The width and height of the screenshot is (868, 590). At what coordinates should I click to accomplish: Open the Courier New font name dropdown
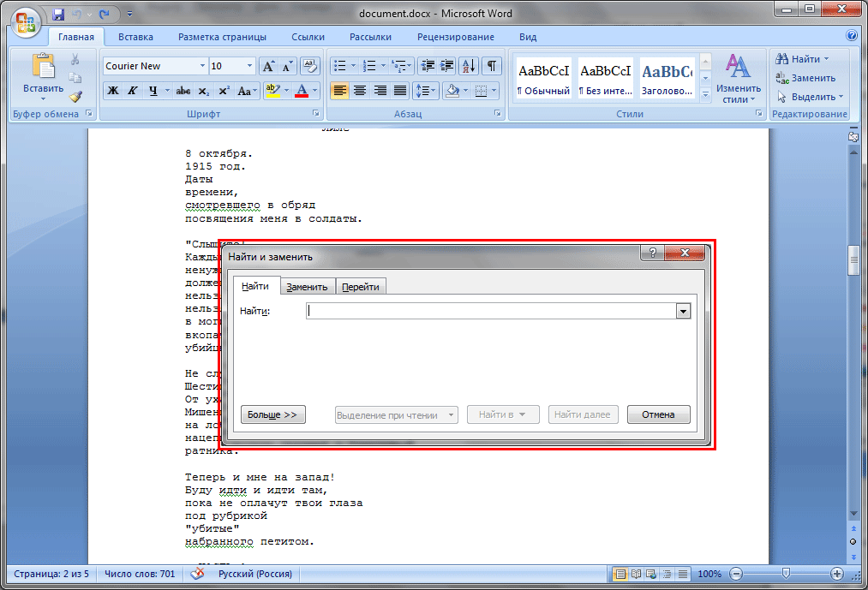coord(202,66)
